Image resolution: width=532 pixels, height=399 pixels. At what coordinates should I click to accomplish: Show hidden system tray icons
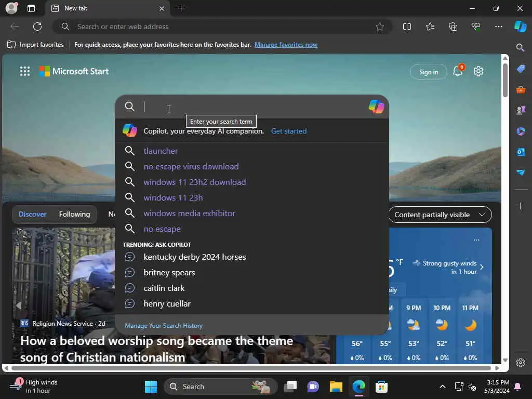pos(443,387)
